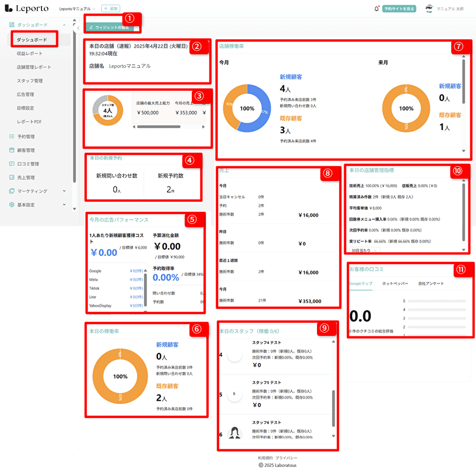Click the 予約管理 list icon in sidebar
This screenshot has height=475, width=476.
coord(12,137)
